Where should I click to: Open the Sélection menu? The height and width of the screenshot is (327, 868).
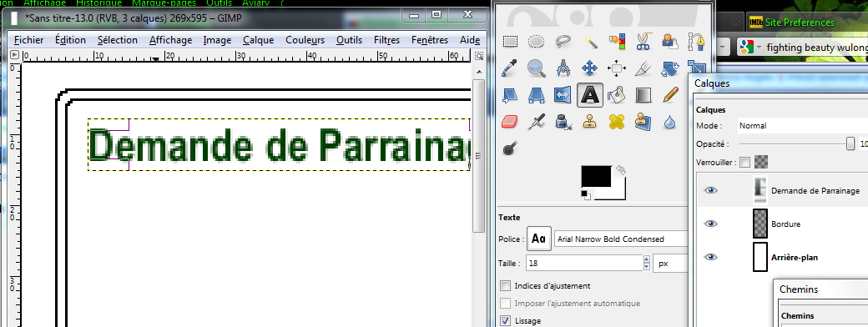(118, 40)
